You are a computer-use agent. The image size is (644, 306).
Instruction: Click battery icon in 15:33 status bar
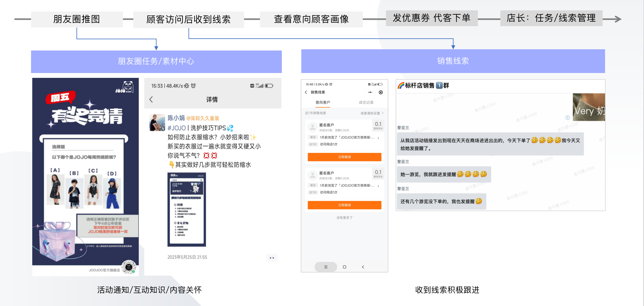tap(269, 86)
